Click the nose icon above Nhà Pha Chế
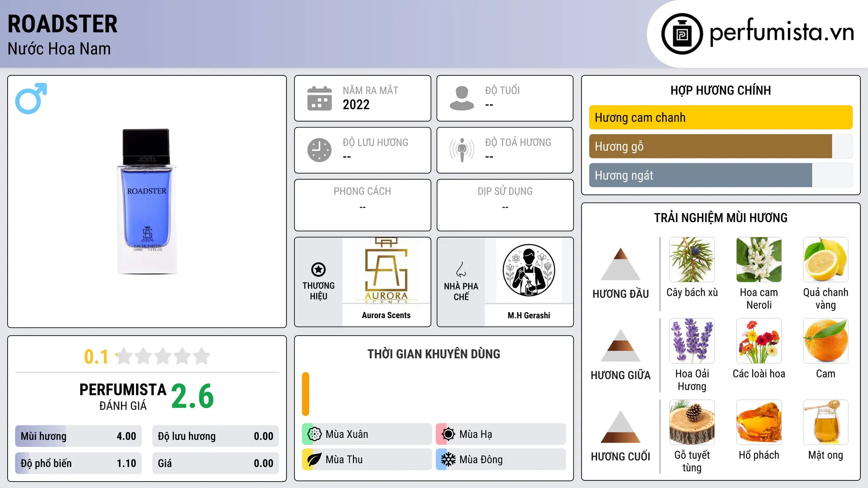Image resolution: width=868 pixels, height=488 pixels. 461,269
